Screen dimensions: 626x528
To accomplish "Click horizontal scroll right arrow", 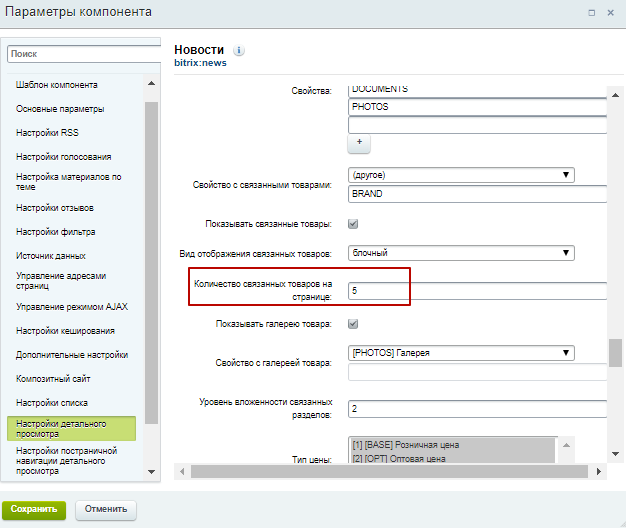I will point(598,471).
